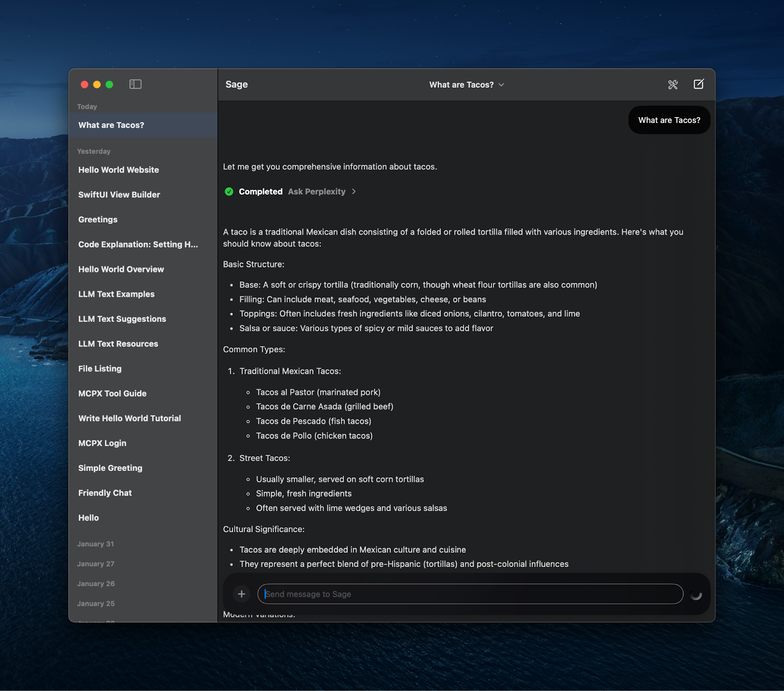Click the Traditional Mexican Tacos: heading

coord(290,371)
